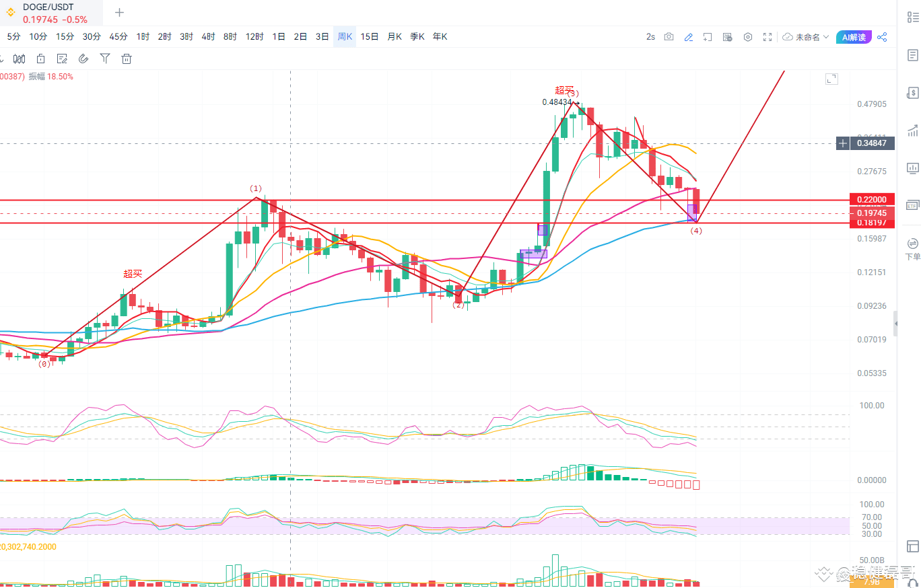This screenshot has height=588, width=921.
Task: Select the blue pencil drawing tool
Action: [688, 37]
